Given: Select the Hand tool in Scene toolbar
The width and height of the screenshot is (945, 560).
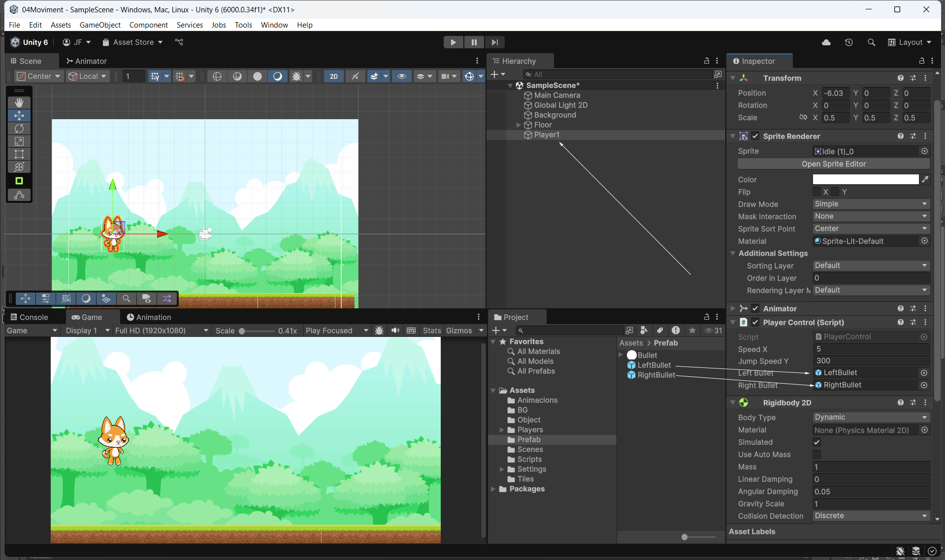Looking at the screenshot, I should pyautogui.click(x=19, y=102).
